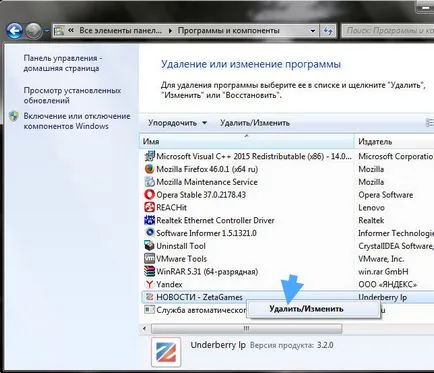Screen dimensions: 434x373
Task: Select 'Mozilla Firefox 46.0.1 (x64 ru)' entry
Action: tap(207, 169)
